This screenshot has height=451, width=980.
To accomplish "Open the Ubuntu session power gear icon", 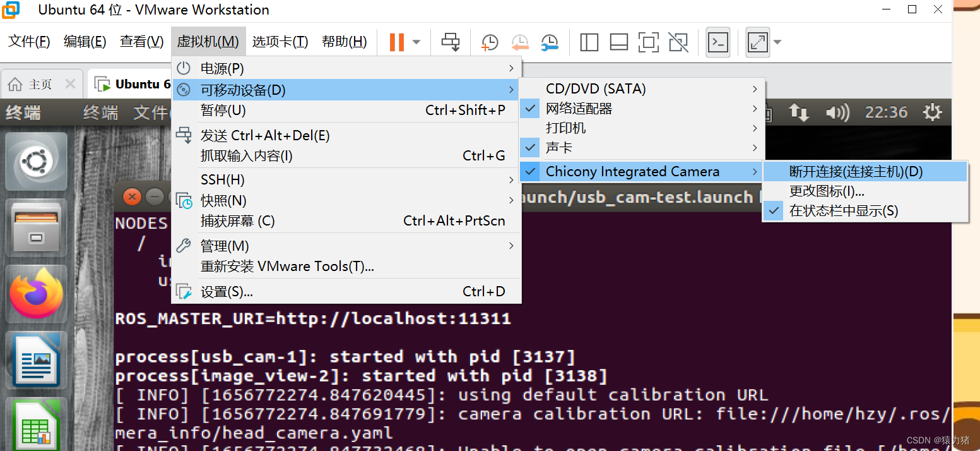I will tap(933, 112).
